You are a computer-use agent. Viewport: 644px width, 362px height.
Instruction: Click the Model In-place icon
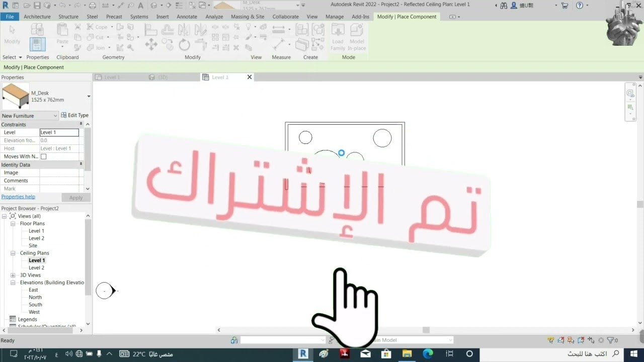357,37
